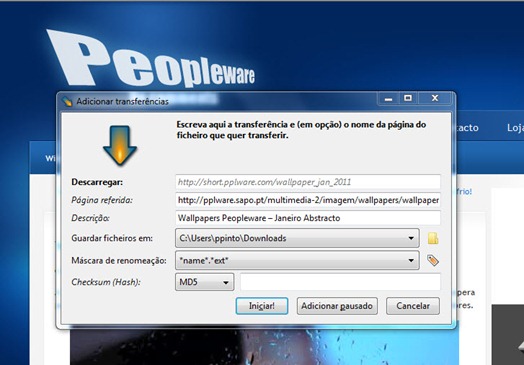Expand the Guardar ficheiros em dropdown
This screenshot has height=365, width=524.
click(x=411, y=238)
